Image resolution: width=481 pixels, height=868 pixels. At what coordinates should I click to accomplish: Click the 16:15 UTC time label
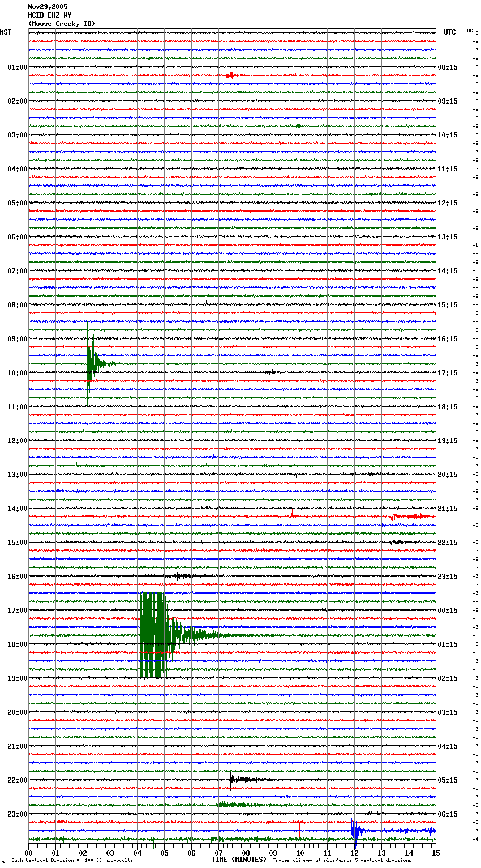[448, 339]
